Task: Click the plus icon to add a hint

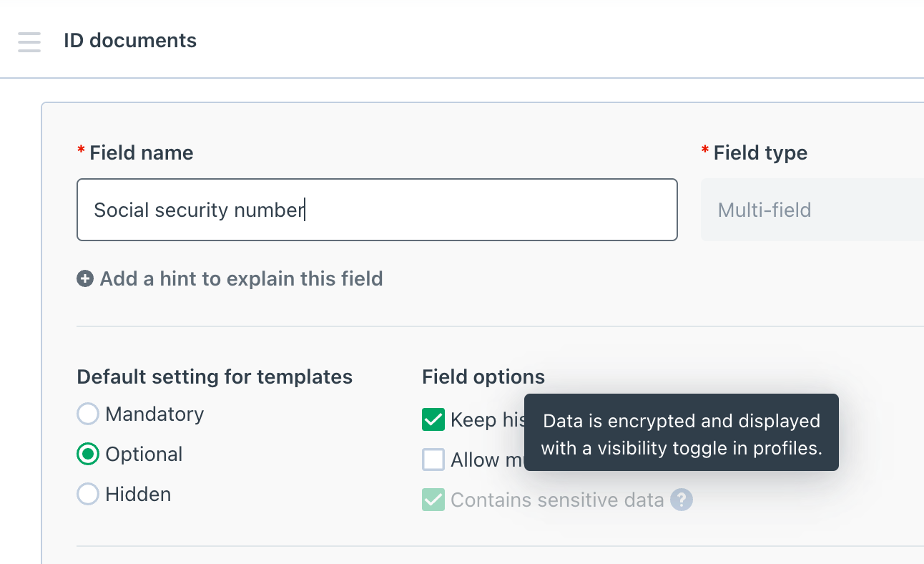Action: coord(85,278)
